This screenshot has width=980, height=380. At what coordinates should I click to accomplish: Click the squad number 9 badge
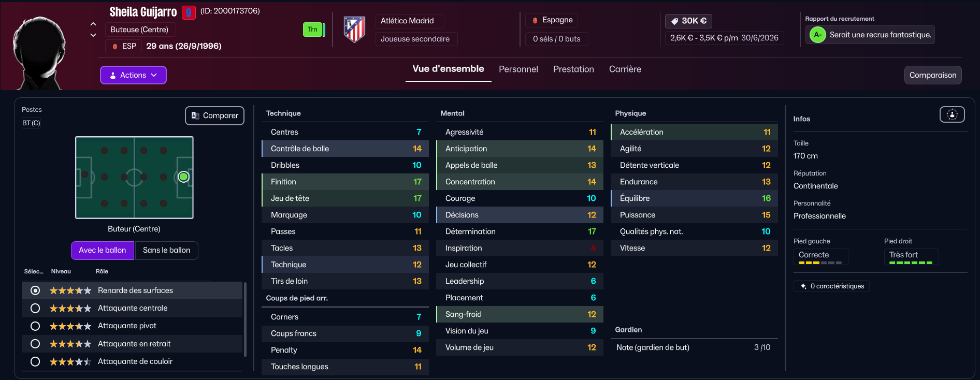pyautogui.click(x=189, y=12)
